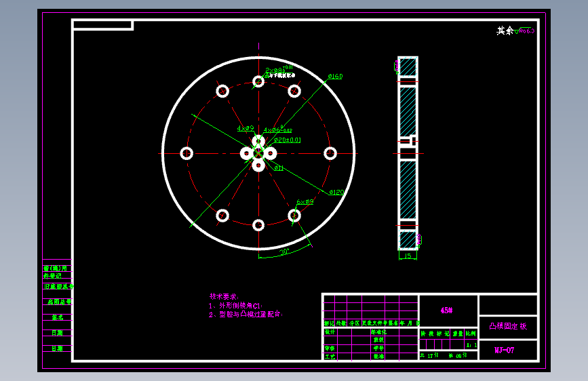
Task: Click the 共 17 张 sheet count text
Action: [x=429, y=355]
